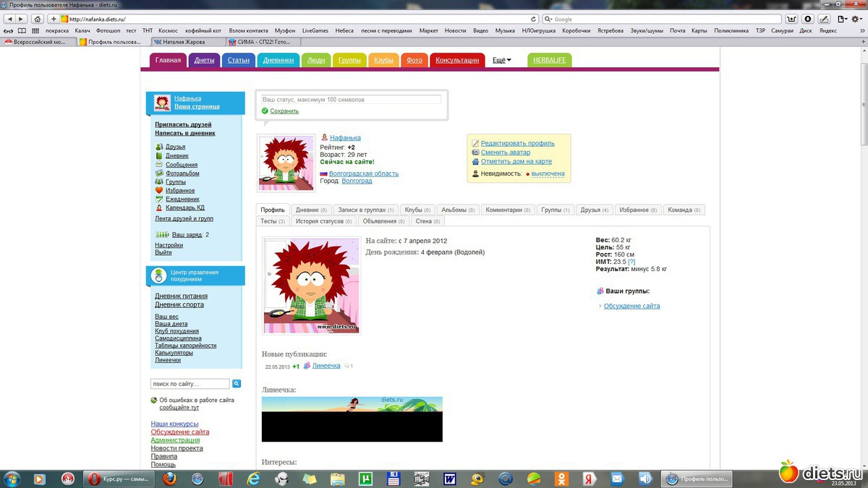Open the 'Тесты (3)' profile tab

coord(273,221)
